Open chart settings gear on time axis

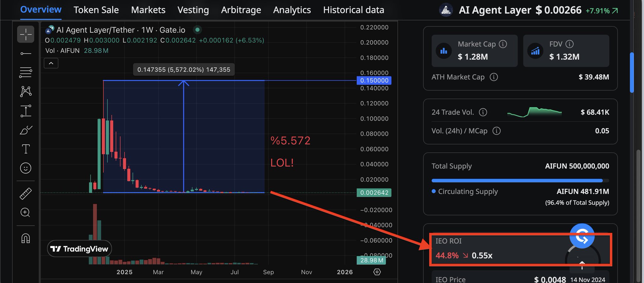pyautogui.click(x=377, y=272)
